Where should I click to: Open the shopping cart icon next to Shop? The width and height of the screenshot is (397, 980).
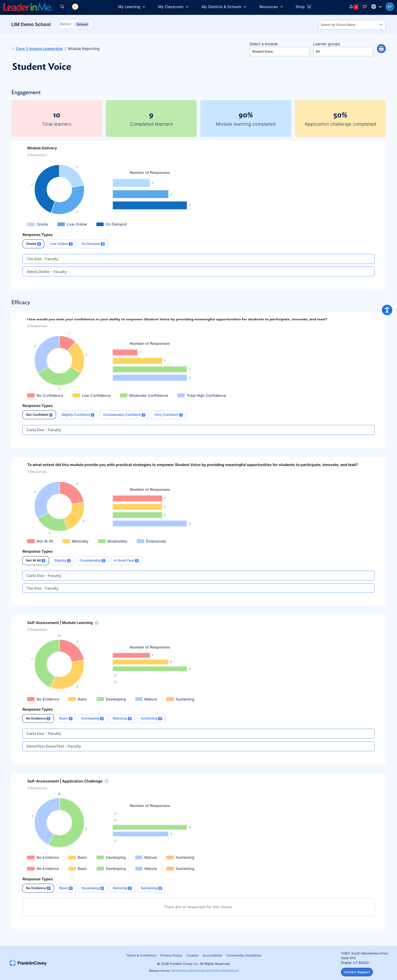tap(309, 7)
